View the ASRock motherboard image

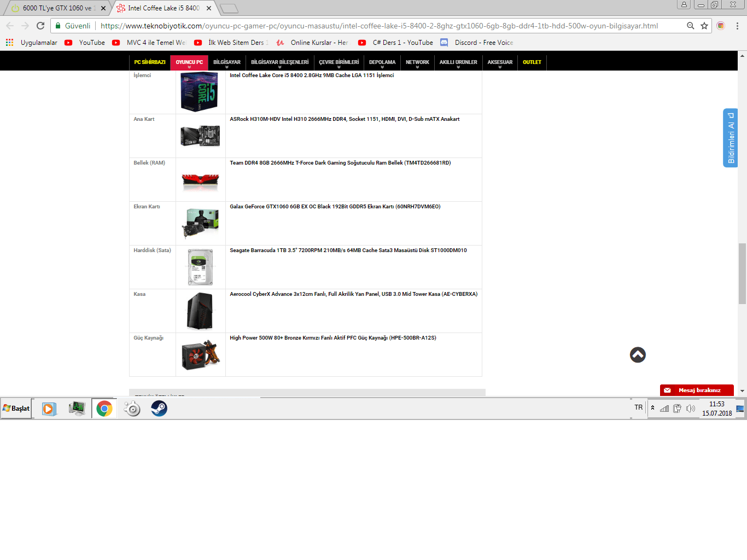click(x=200, y=136)
